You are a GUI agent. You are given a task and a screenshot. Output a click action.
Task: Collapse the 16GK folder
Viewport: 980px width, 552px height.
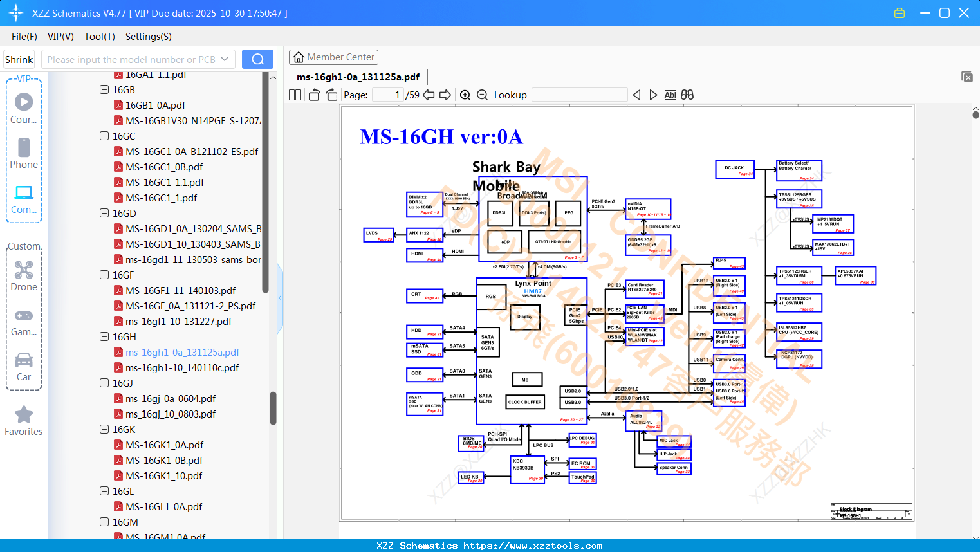tap(104, 430)
